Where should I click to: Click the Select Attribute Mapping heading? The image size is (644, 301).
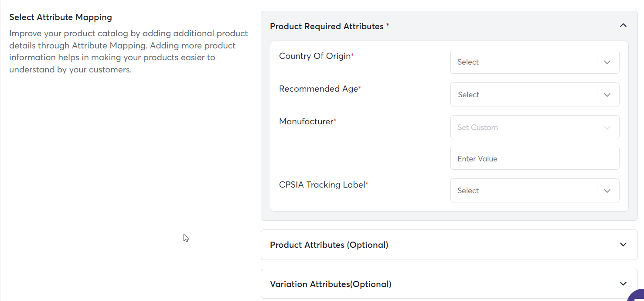coord(61,17)
